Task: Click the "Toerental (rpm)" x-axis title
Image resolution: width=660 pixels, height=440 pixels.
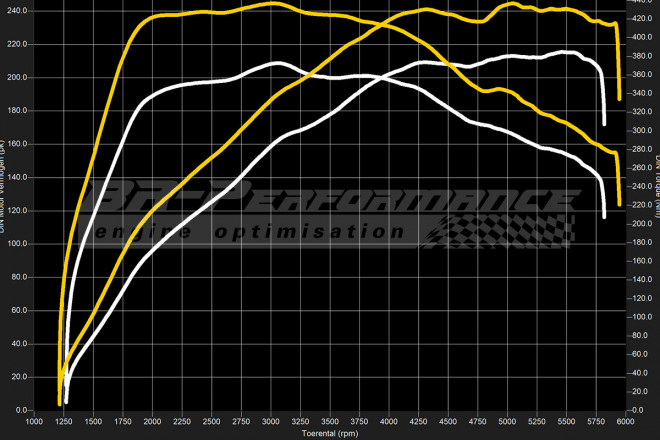Action: pos(331,434)
